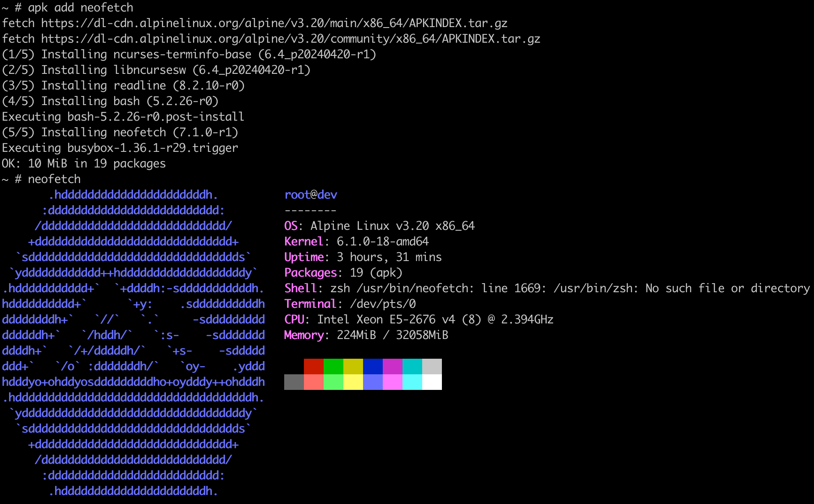
Task: Click the dark blue color block
Action: pos(373,367)
